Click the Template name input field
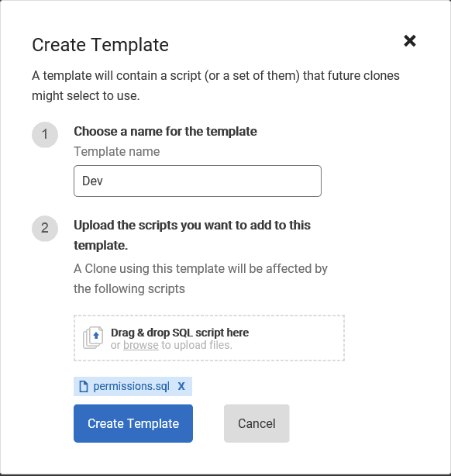The width and height of the screenshot is (451, 476). tap(198, 181)
